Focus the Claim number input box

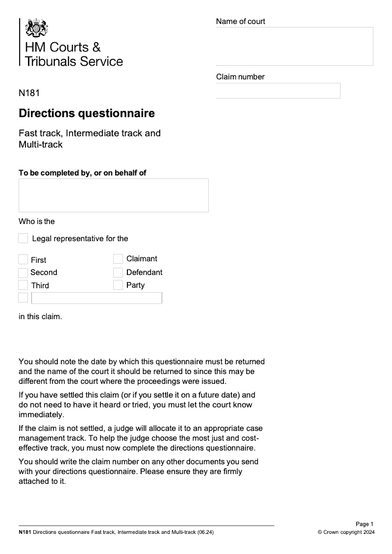(x=278, y=91)
